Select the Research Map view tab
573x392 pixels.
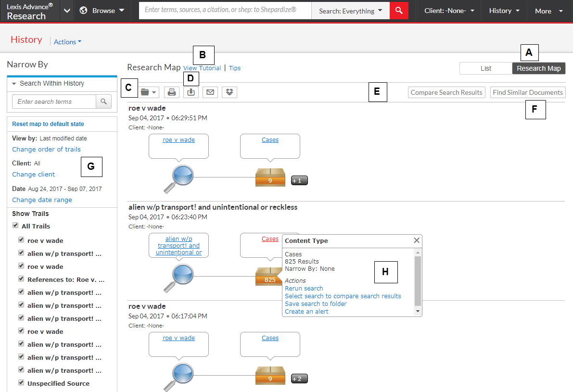[539, 68]
